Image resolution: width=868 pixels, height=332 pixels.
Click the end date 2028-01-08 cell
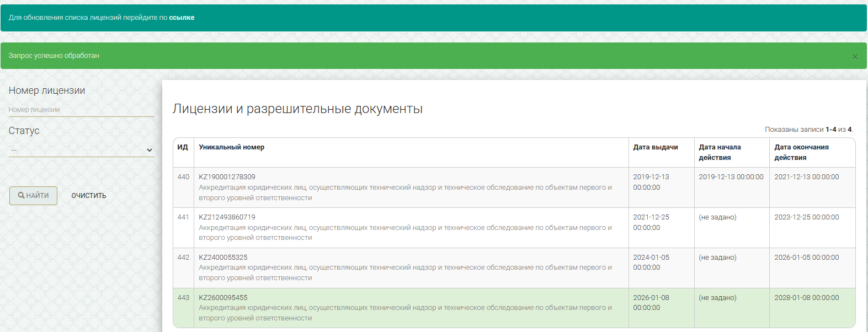pyautogui.click(x=806, y=298)
